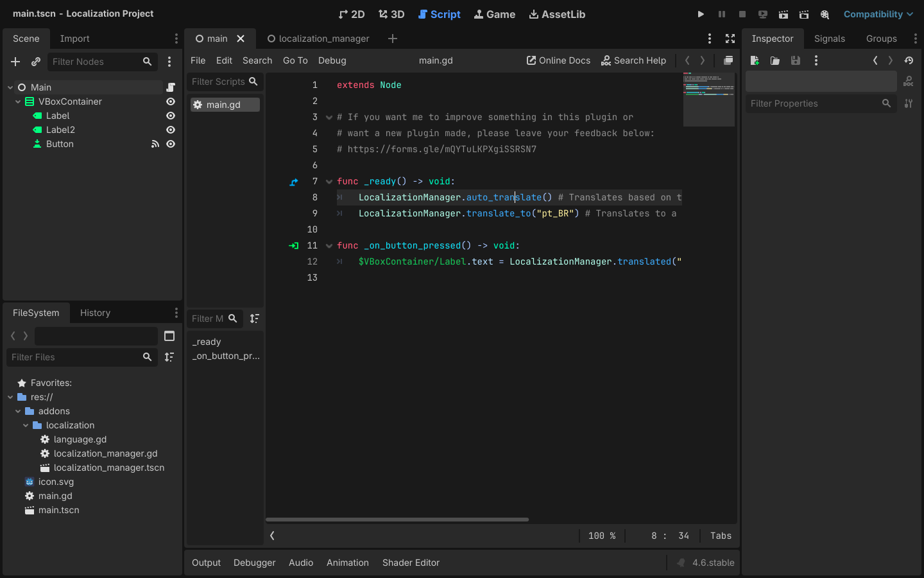Fold the _on_button_pressed function
The width and height of the screenshot is (924, 578).
click(329, 246)
